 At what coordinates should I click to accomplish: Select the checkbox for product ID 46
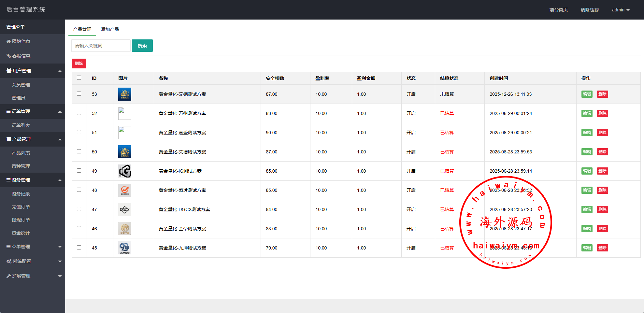pyautogui.click(x=79, y=228)
